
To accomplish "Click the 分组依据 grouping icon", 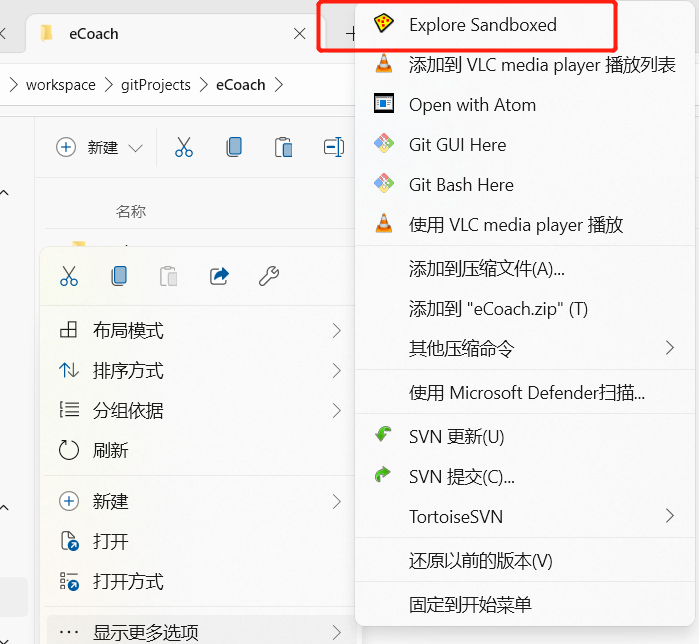I will point(69,410).
